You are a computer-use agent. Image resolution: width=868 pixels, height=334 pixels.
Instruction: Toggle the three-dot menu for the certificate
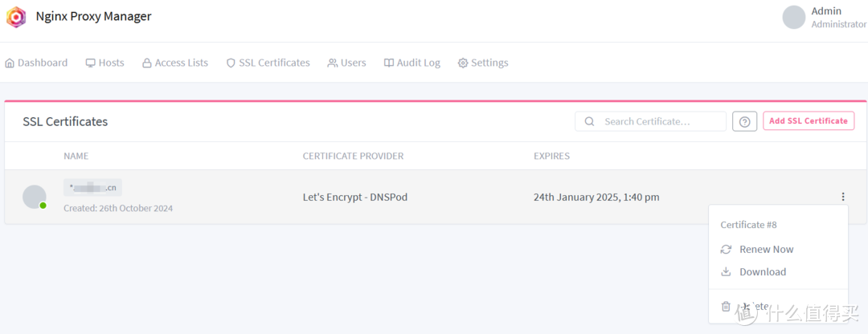843,197
